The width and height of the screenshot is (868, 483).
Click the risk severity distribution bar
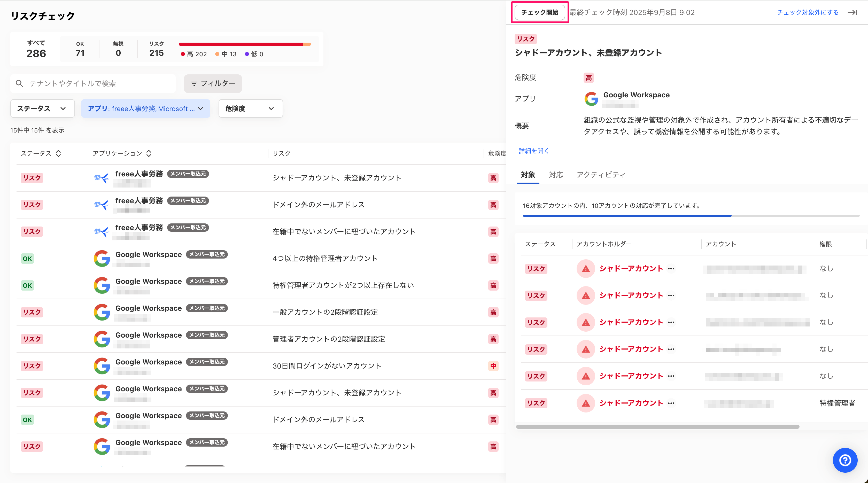[245, 44]
